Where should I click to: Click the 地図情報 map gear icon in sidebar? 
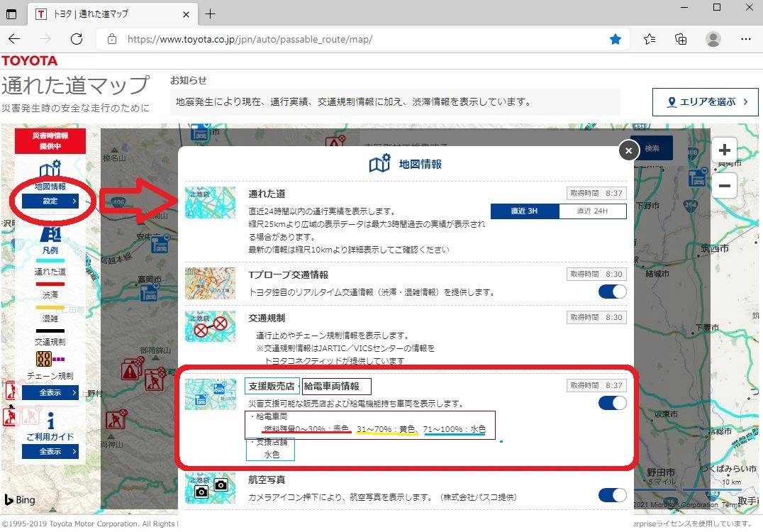(50, 168)
